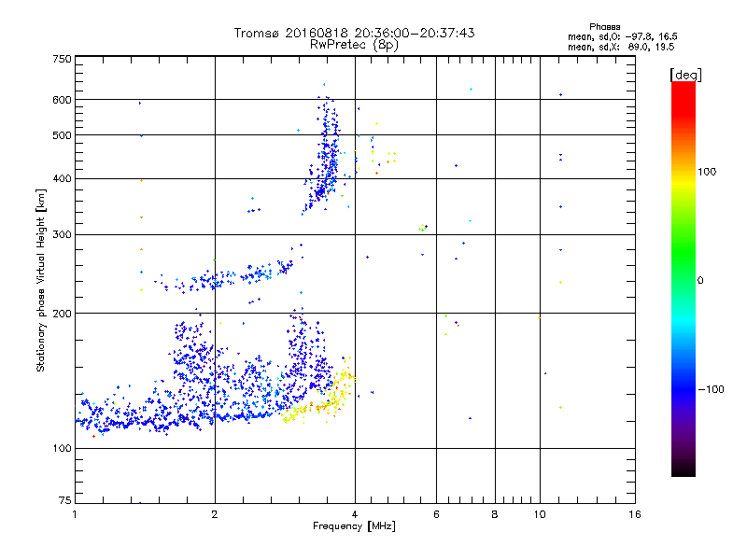Click the 'mean, sd,X: 89.0, 19.5' statistics line
747x560 pixels.
(x=621, y=47)
